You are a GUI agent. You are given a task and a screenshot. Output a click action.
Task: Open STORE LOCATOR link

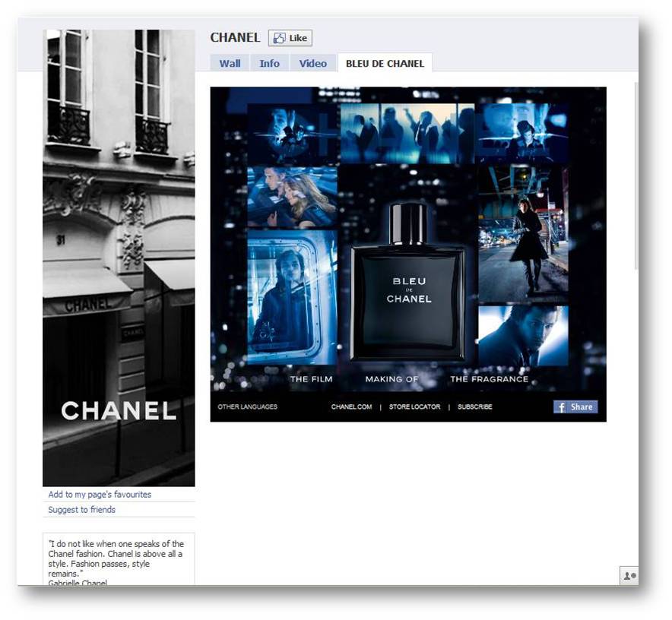[414, 406]
